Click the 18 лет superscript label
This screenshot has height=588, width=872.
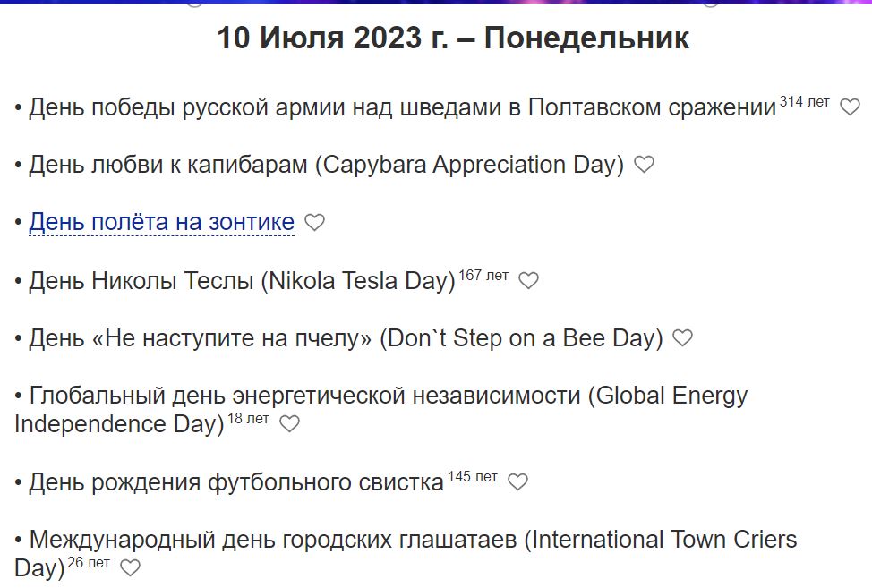coord(251,418)
